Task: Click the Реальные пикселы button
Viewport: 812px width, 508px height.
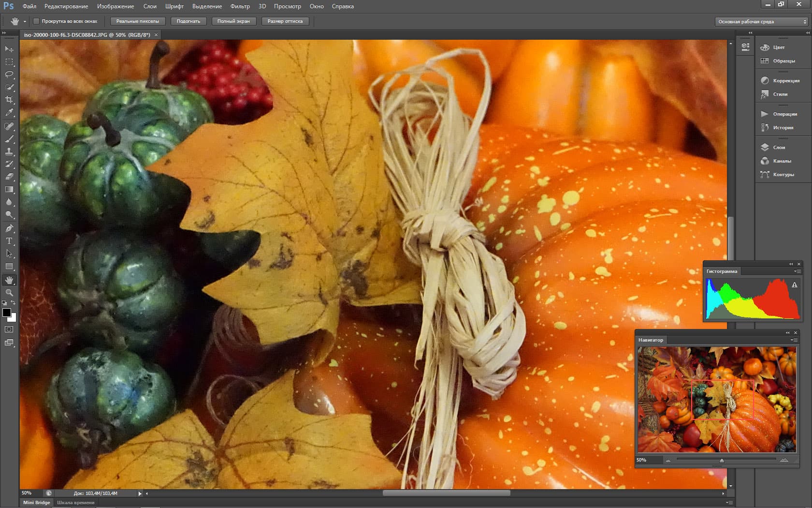Action: (138, 21)
